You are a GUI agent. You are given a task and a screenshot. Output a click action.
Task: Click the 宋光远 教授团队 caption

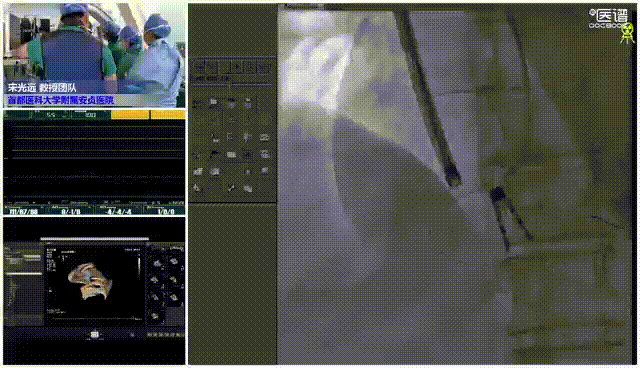click(x=42, y=87)
